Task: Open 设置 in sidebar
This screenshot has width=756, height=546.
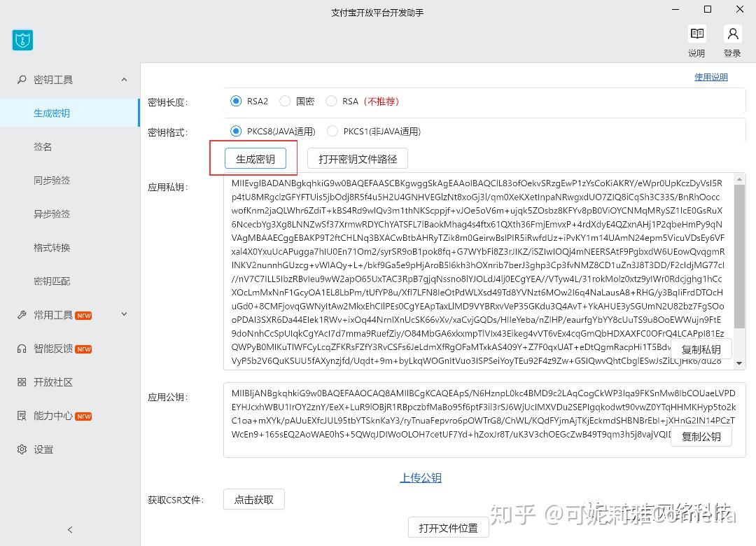Action: click(43, 449)
